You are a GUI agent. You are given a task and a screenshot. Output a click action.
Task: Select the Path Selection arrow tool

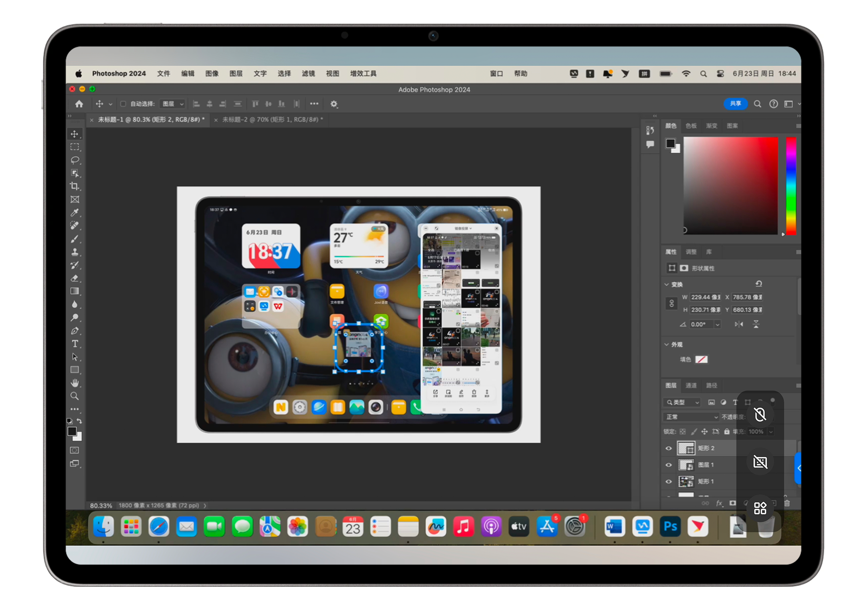point(75,357)
